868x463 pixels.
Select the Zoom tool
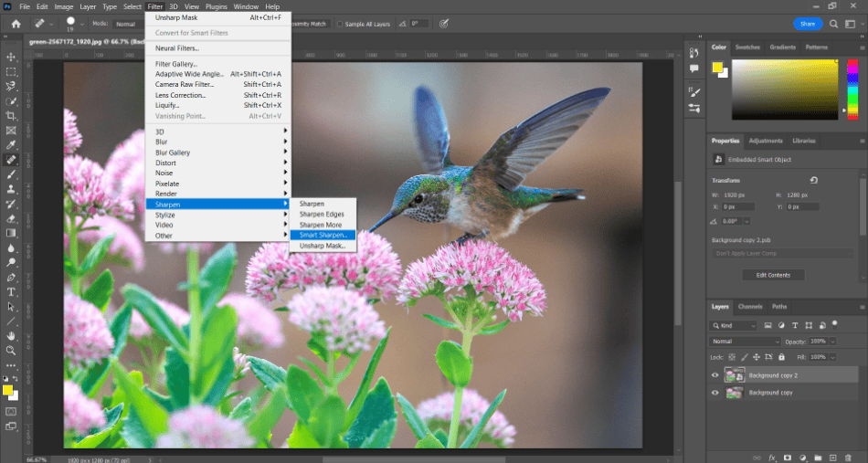click(x=11, y=350)
